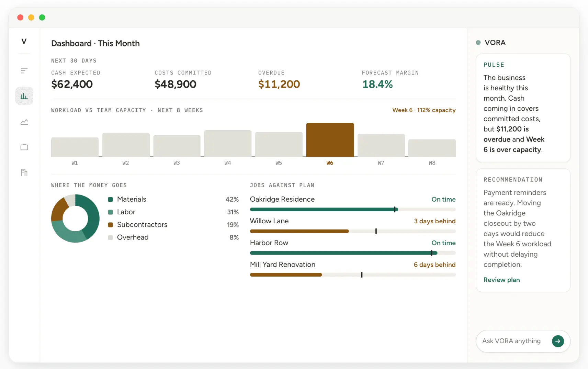Screen dimensions: 588x369
Task: Click the '6 days behind' status
Action: (435, 265)
